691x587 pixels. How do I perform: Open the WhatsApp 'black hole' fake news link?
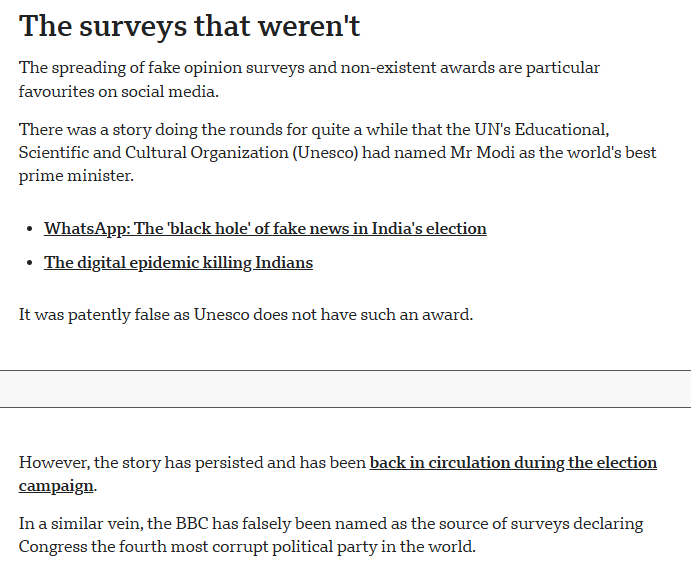[x=265, y=228]
